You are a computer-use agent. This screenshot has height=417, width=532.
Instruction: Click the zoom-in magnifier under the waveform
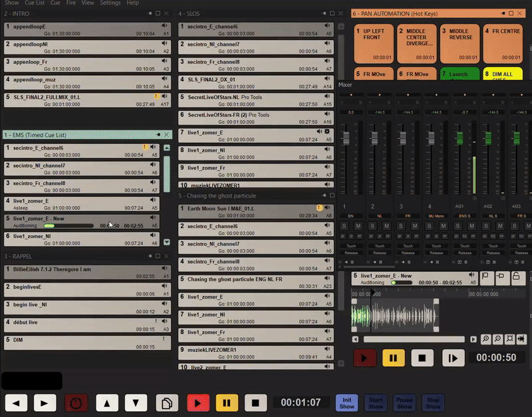point(486,338)
